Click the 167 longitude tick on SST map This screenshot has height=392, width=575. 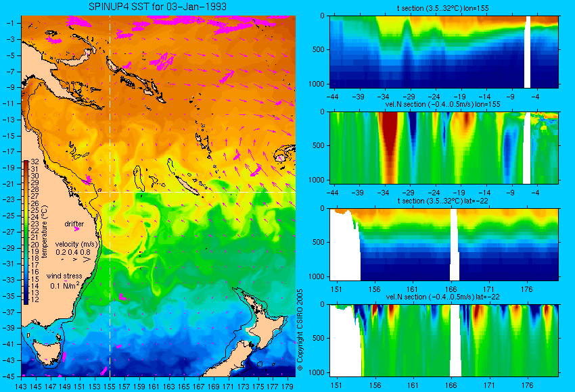198,386
